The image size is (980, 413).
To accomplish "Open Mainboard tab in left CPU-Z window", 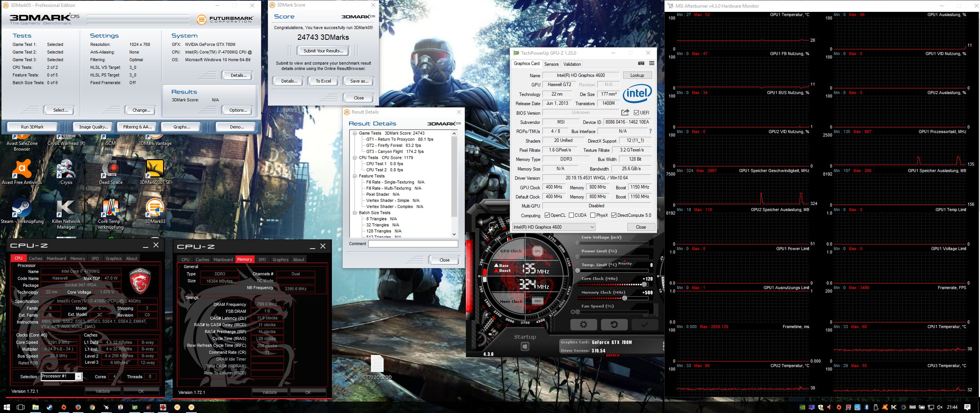I will pyautogui.click(x=56, y=259).
